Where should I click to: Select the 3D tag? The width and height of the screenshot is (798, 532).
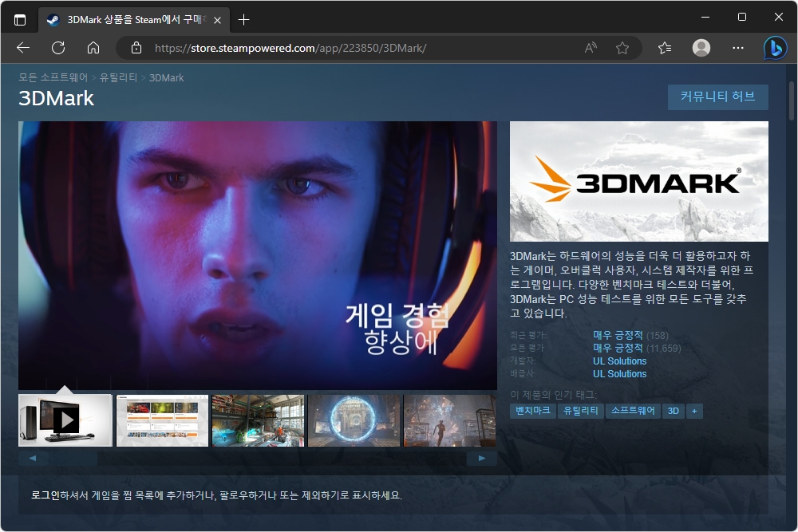coord(674,411)
